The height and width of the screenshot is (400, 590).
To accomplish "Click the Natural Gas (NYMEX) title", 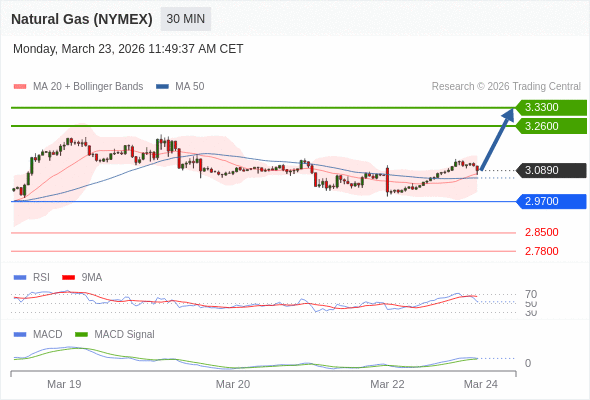I will tap(82, 19).
